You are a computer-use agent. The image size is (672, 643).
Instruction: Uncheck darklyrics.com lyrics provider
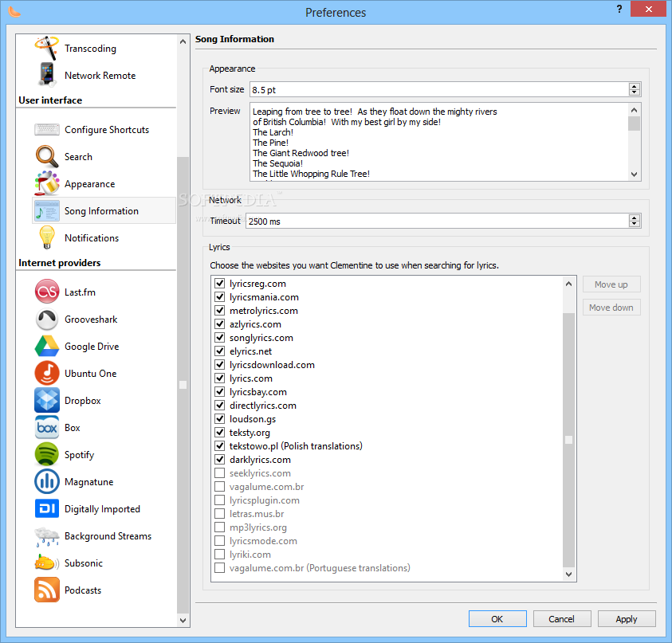[x=219, y=459]
